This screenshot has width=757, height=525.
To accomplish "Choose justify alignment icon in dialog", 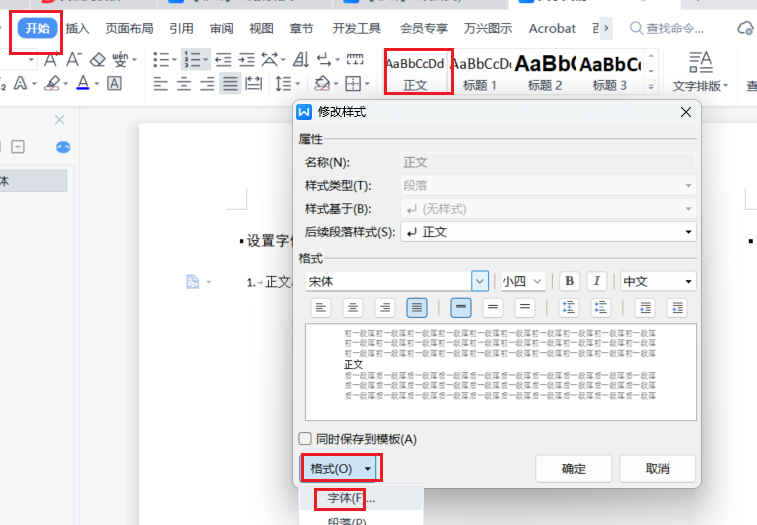I will point(416,308).
